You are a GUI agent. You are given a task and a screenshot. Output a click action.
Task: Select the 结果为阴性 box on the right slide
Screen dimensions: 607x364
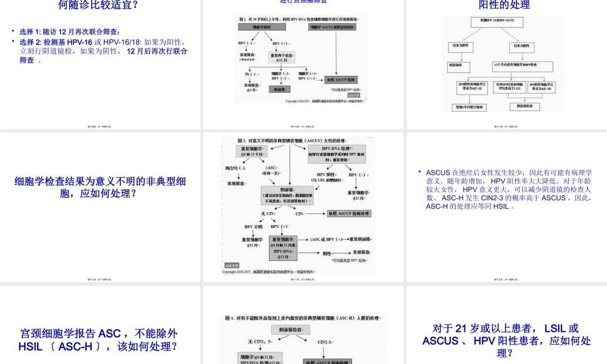click(x=522, y=47)
